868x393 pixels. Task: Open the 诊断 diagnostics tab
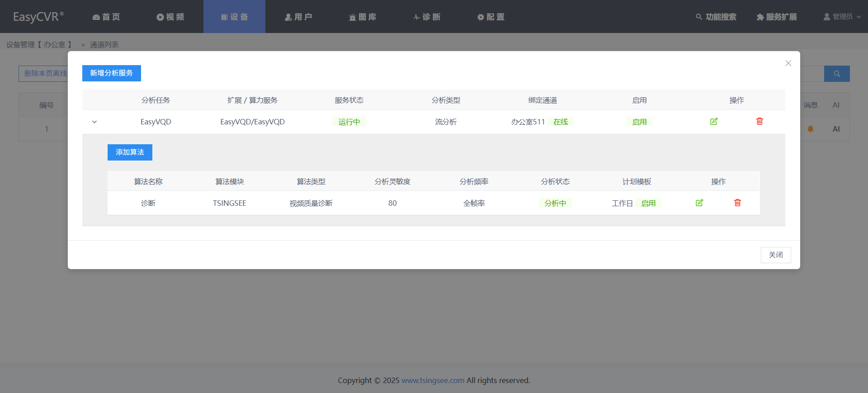427,17
